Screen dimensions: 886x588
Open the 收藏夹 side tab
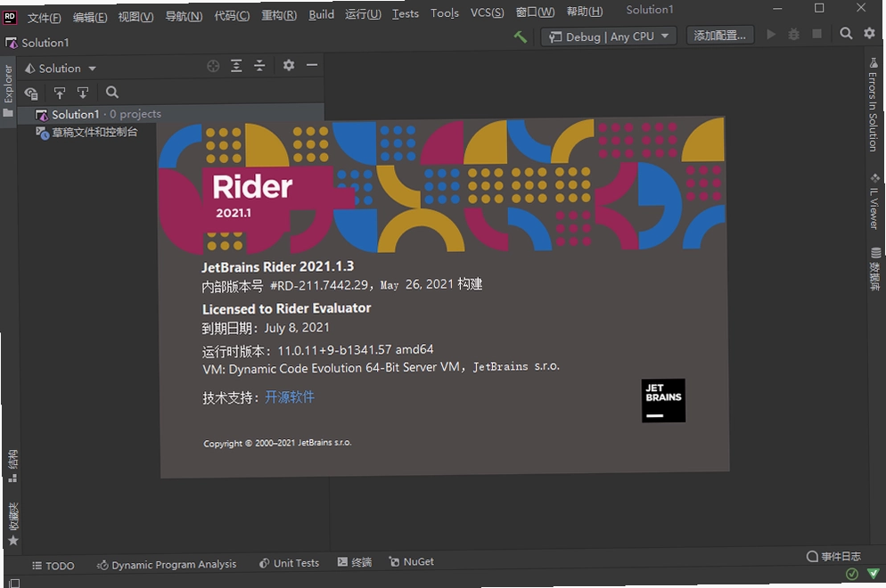(13, 524)
